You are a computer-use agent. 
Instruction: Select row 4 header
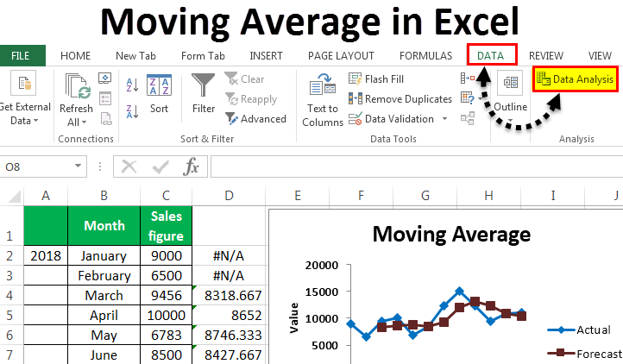tap(10, 295)
